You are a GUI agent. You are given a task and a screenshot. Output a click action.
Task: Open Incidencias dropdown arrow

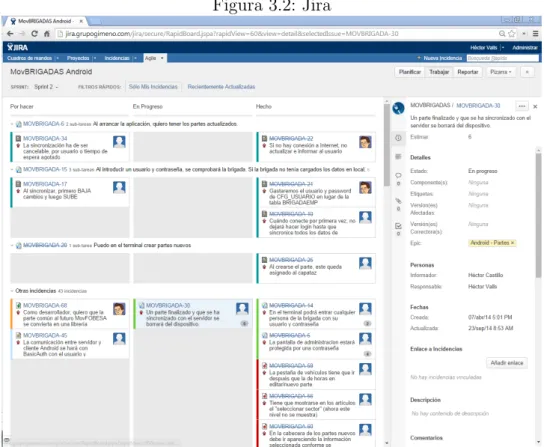[x=135, y=58]
